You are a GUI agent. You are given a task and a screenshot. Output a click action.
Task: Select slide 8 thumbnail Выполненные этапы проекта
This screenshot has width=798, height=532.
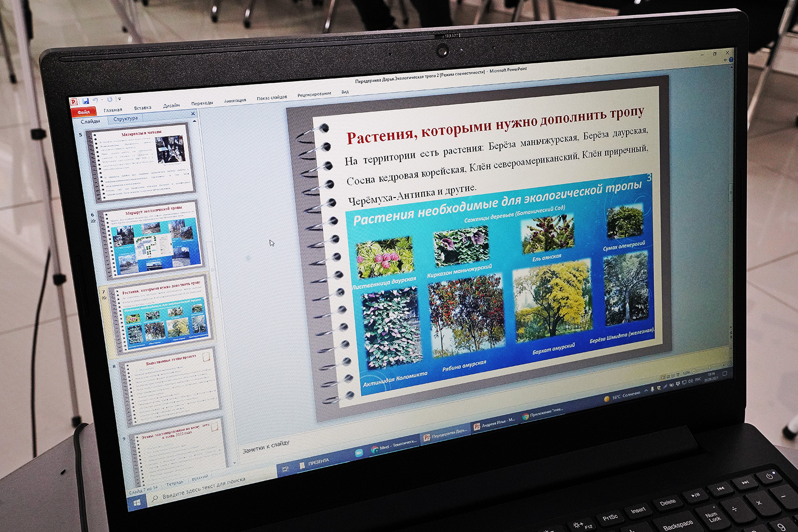[x=172, y=385]
